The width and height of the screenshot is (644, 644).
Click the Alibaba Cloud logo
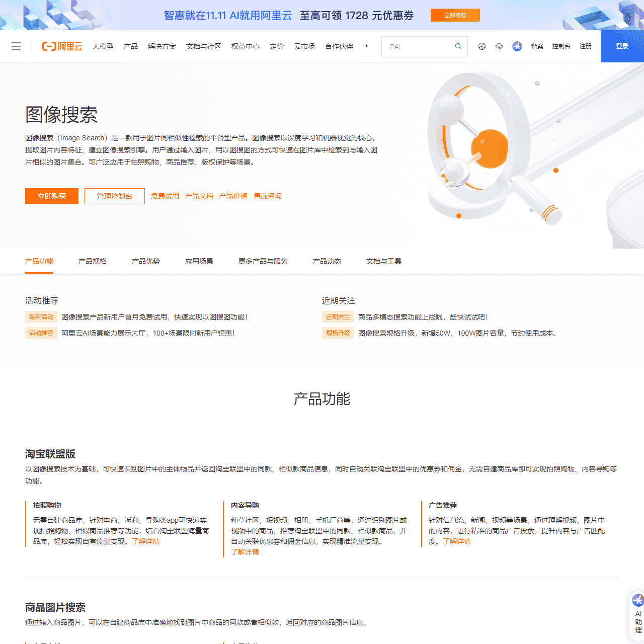pyautogui.click(x=61, y=46)
